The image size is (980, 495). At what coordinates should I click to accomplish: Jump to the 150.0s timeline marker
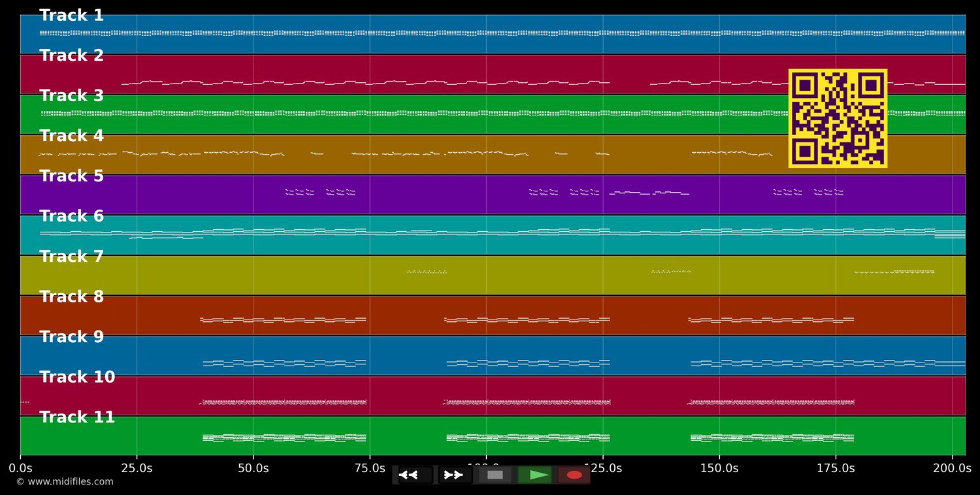point(719,468)
